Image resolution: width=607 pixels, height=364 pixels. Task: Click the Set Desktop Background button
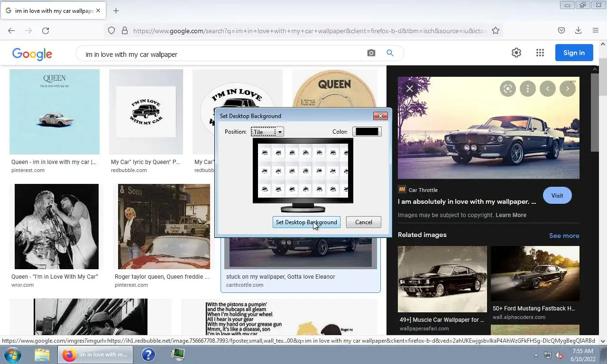tap(306, 222)
